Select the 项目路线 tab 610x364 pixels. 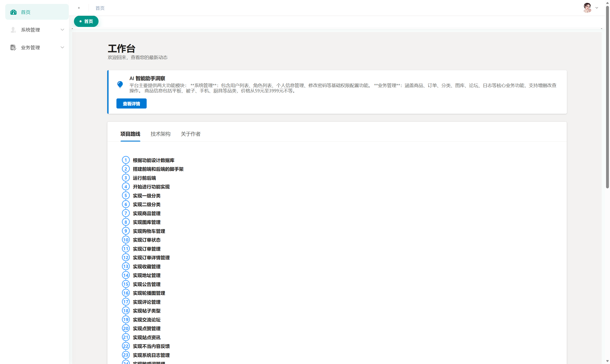point(130,134)
